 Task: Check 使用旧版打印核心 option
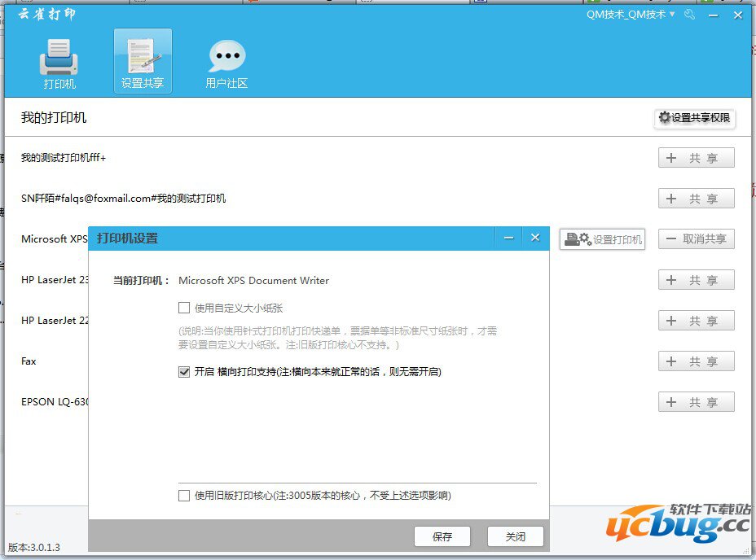point(184,495)
